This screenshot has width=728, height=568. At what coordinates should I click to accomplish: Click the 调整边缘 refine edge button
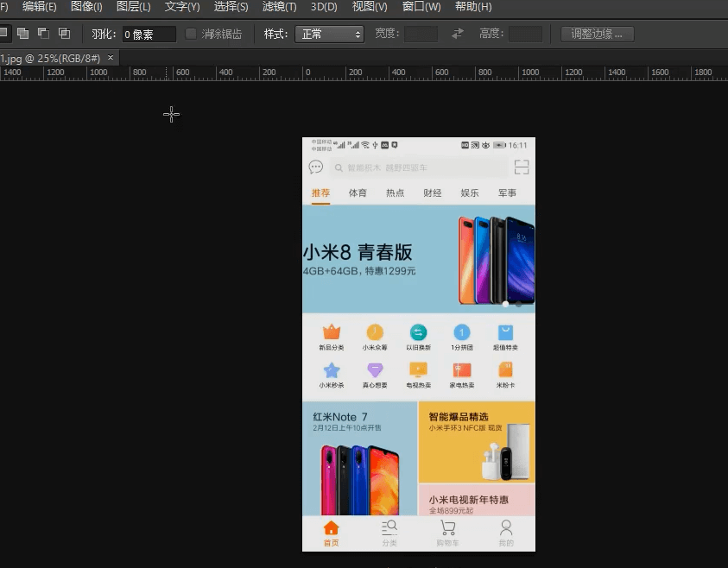(597, 34)
